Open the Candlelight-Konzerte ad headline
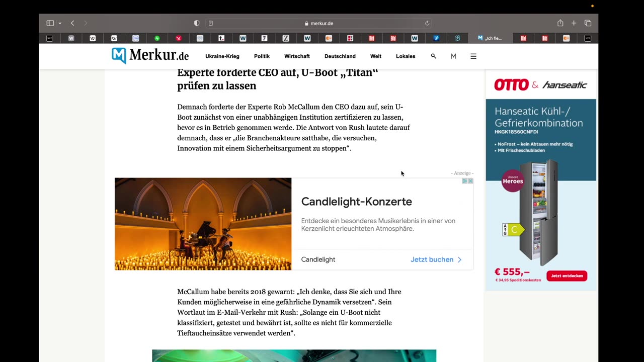The image size is (644, 362). click(x=357, y=202)
